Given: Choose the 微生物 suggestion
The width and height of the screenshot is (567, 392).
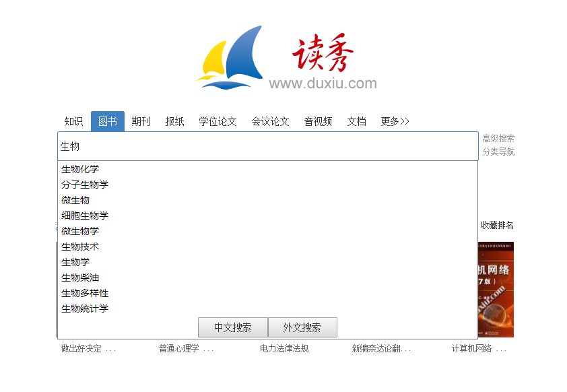Looking at the screenshot, I should pyautogui.click(x=267, y=200).
